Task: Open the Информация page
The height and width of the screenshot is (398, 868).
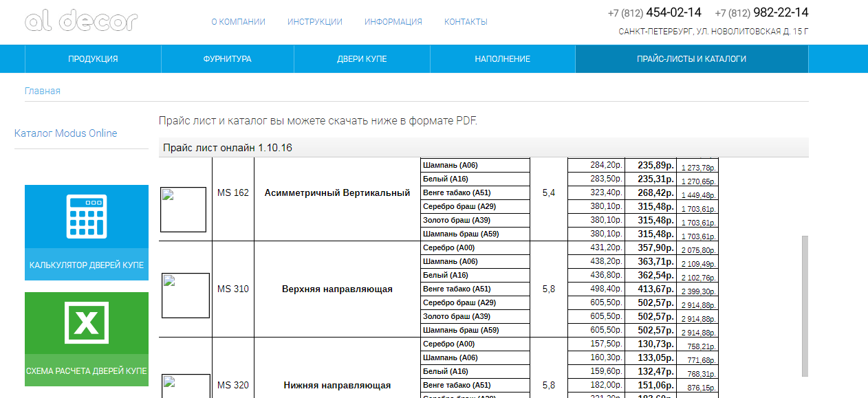Action: (393, 22)
